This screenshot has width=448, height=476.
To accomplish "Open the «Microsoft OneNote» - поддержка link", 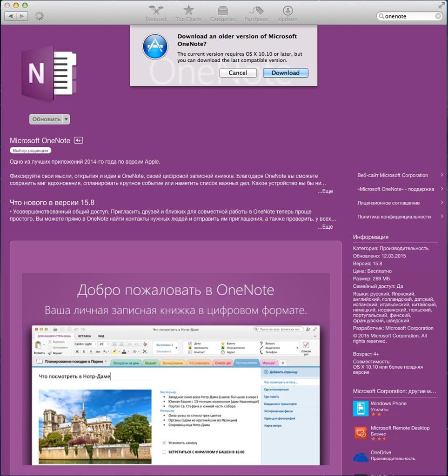I will [x=395, y=189].
